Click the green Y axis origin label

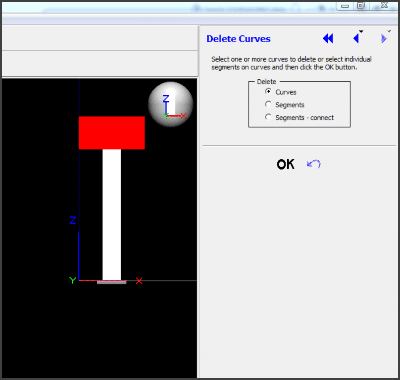point(72,280)
